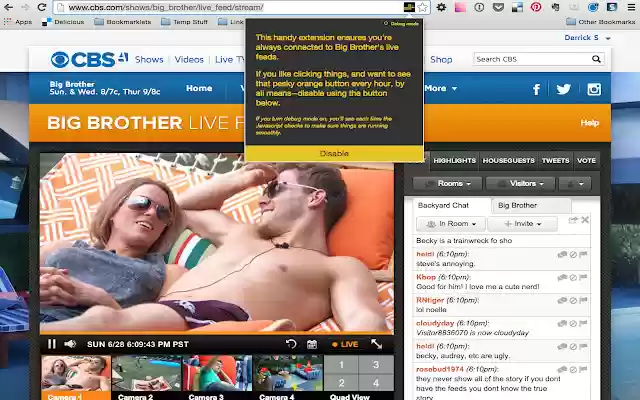Viewport: 640px width, 400px height.
Task: Mute the video with the speaker icon
Action: coord(70,344)
